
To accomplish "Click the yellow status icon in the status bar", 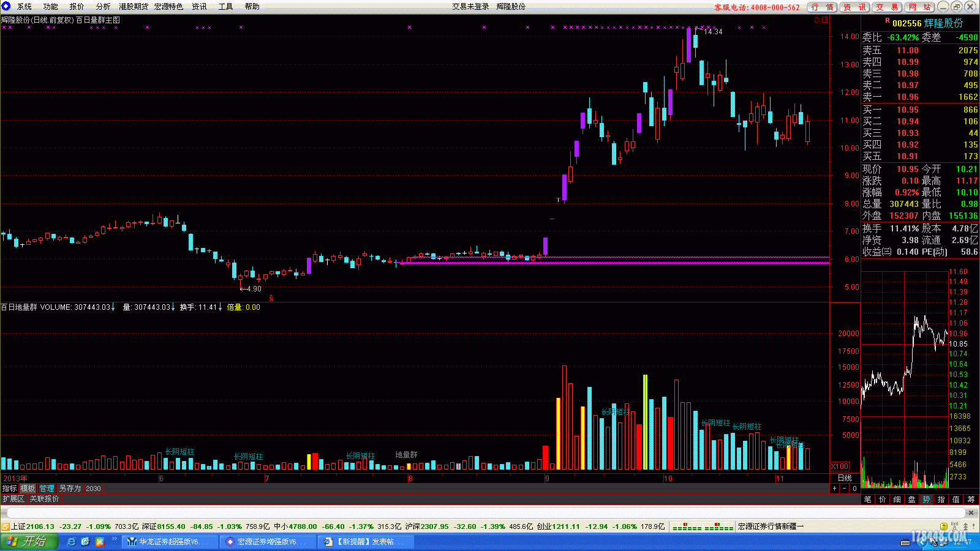I will coord(944,527).
